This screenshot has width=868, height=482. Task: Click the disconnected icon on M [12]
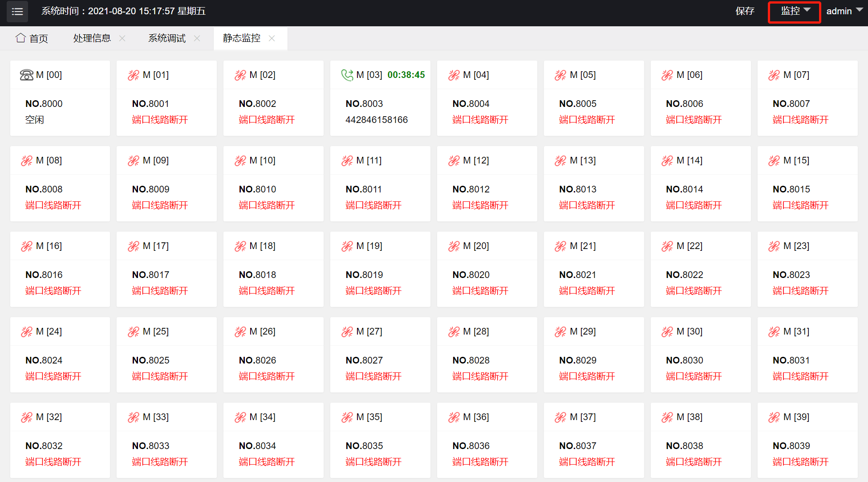454,160
